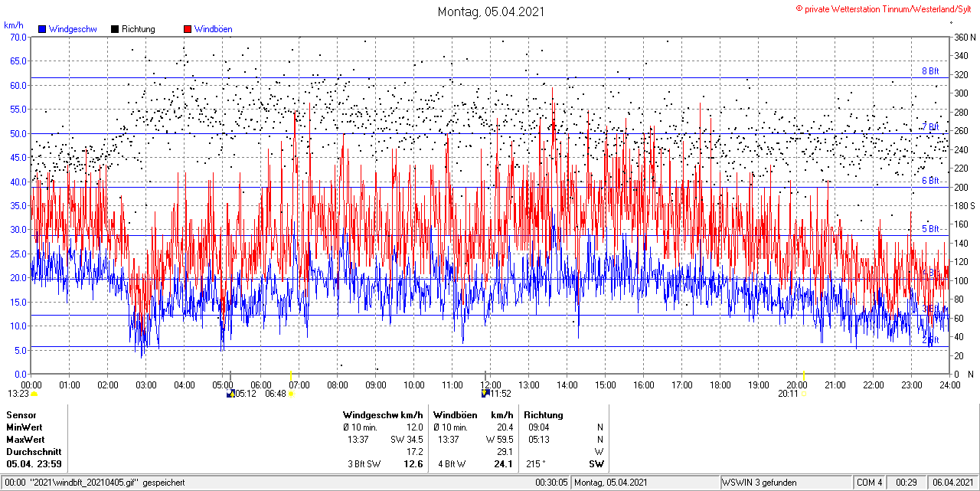Click the 'Windböen' legend label at top

tap(214, 29)
